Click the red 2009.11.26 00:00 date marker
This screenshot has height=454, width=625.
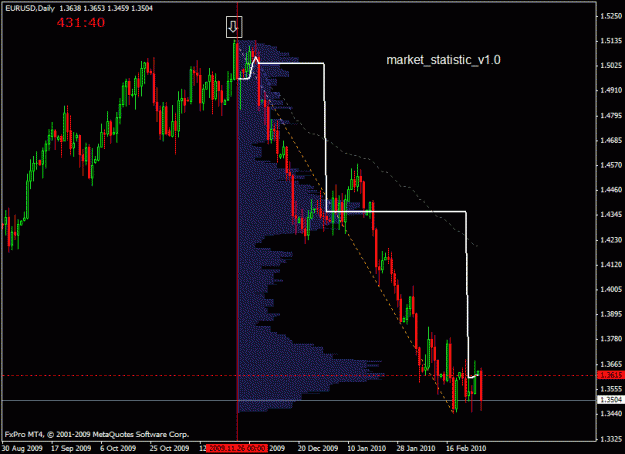coord(238,448)
